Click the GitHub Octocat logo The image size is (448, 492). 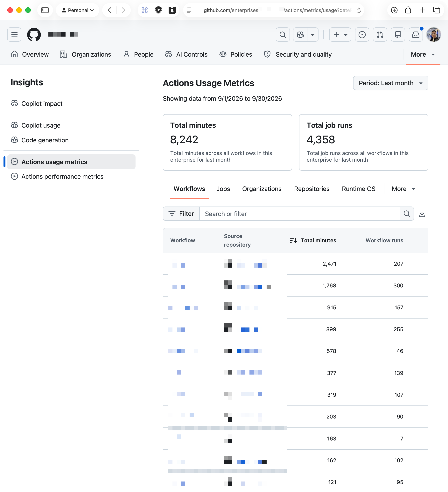(x=34, y=34)
